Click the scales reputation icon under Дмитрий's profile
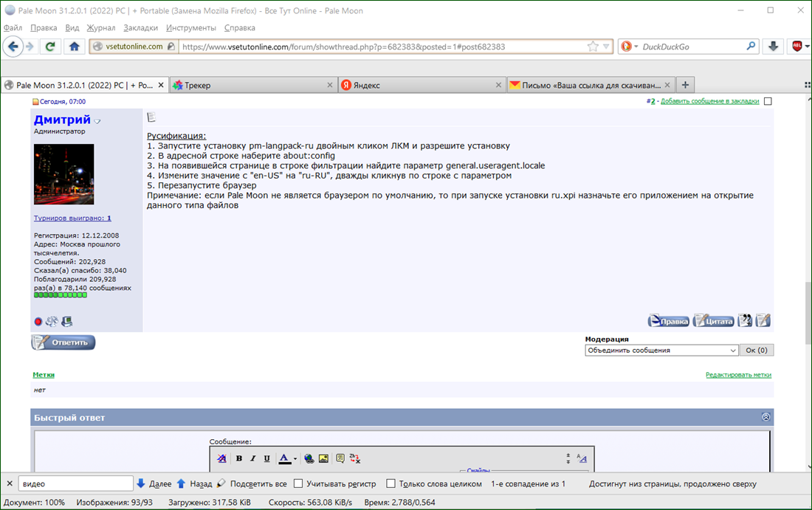The width and height of the screenshot is (812, 510). (x=52, y=322)
